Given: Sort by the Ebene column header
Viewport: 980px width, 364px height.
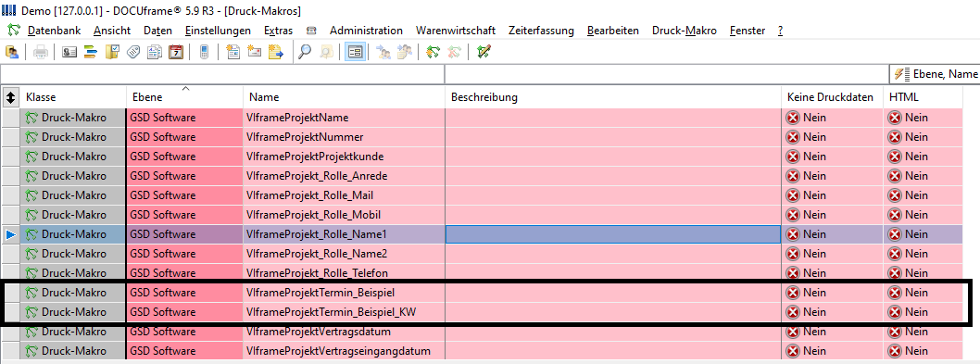Looking at the screenshot, I should click(184, 97).
